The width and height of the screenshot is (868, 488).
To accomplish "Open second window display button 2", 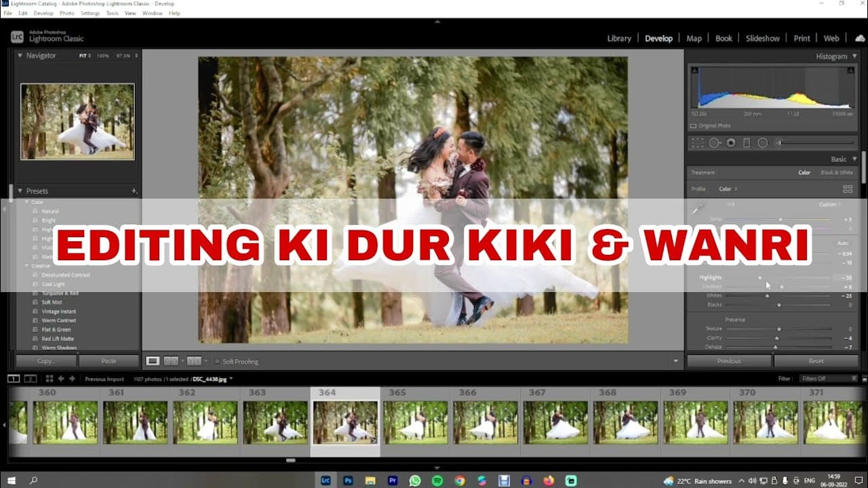I will 31,379.
